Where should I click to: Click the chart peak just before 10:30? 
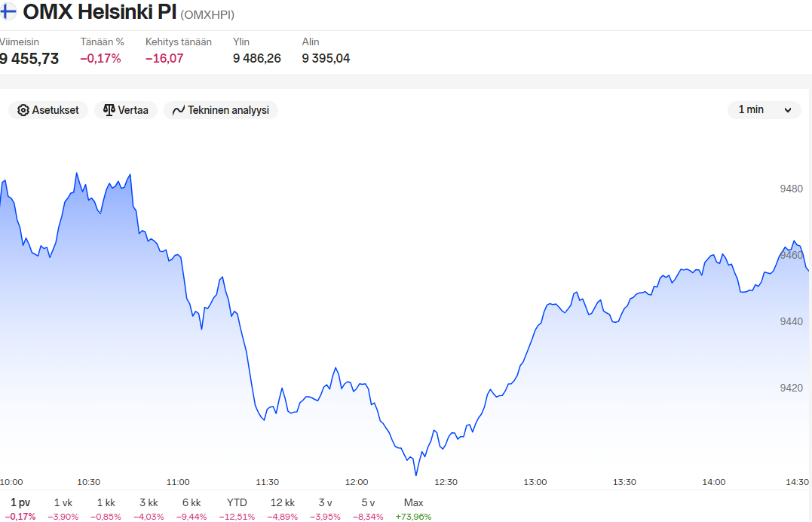(77, 173)
